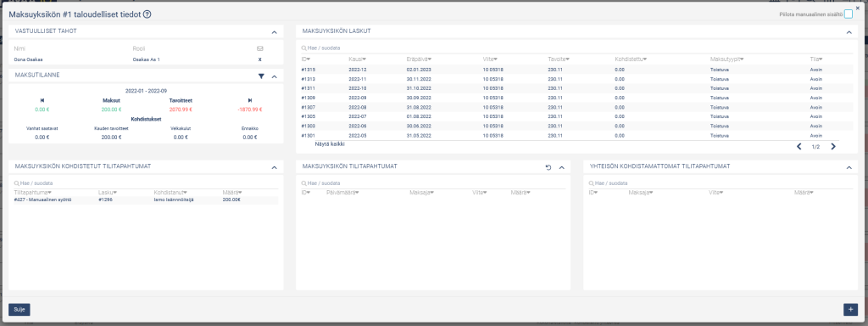
Task: Click the Näytä kaikki link
Action: pos(330,144)
